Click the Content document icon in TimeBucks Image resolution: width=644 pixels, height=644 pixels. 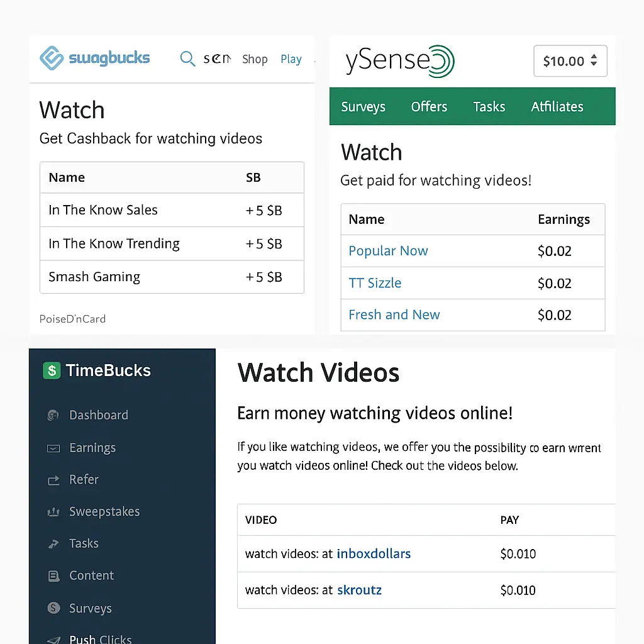[x=53, y=576]
